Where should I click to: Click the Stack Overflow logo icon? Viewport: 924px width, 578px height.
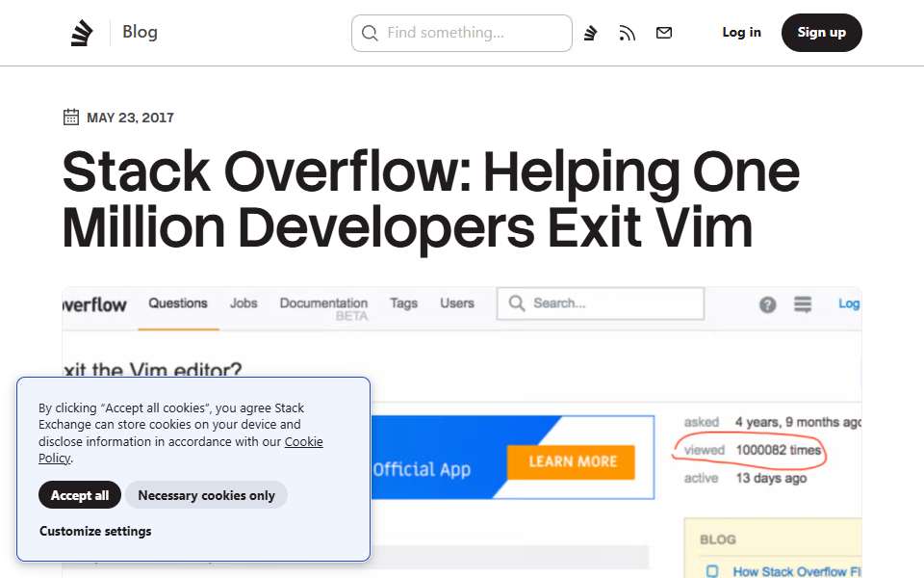tap(82, 33)
